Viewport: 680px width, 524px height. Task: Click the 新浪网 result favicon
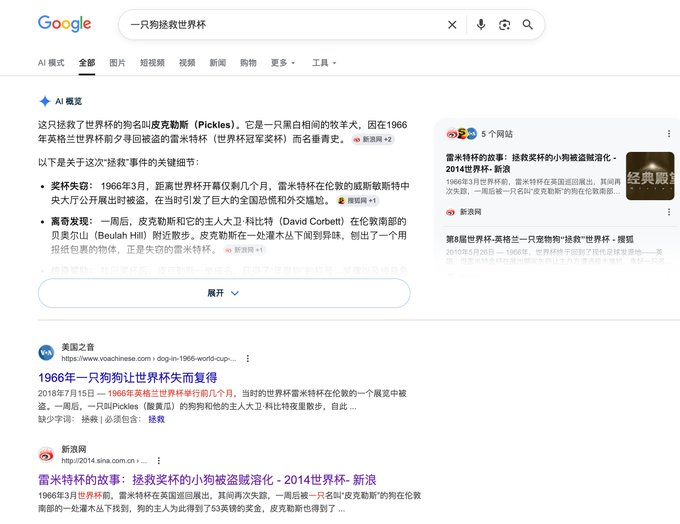pos(46,455)
